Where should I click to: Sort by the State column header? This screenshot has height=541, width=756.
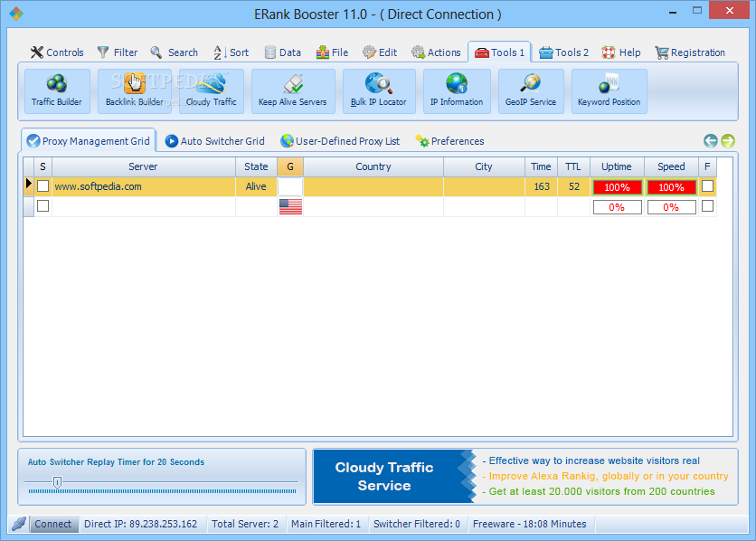tap(256, 166)
